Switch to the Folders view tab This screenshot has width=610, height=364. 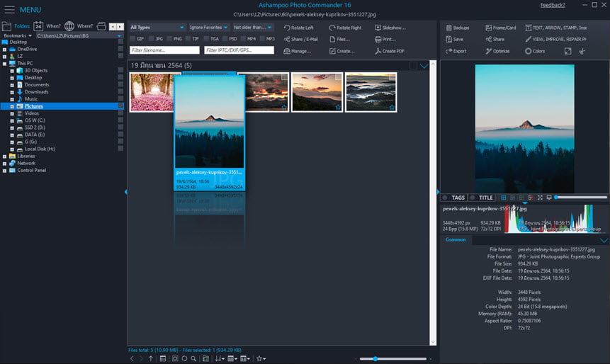(x=16, y=26)
